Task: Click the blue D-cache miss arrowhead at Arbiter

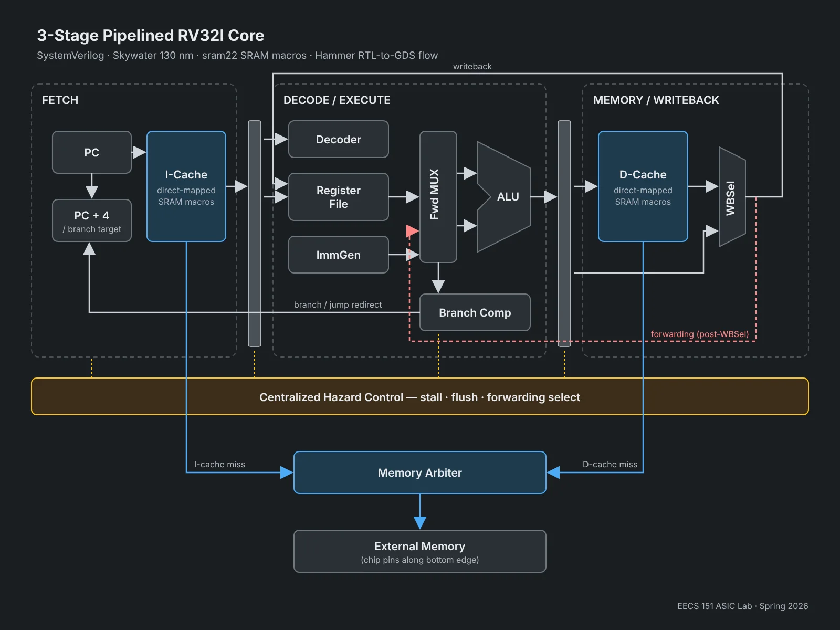Action: coord(553,472)
